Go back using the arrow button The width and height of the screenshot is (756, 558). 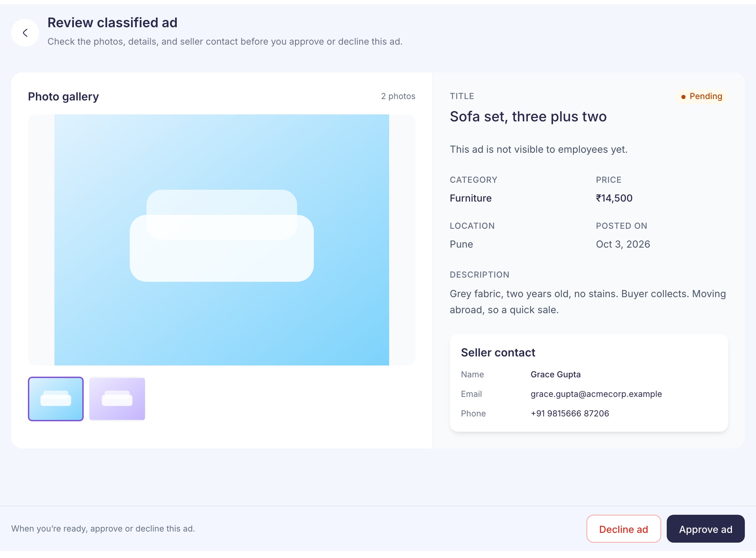pos(25,33)
